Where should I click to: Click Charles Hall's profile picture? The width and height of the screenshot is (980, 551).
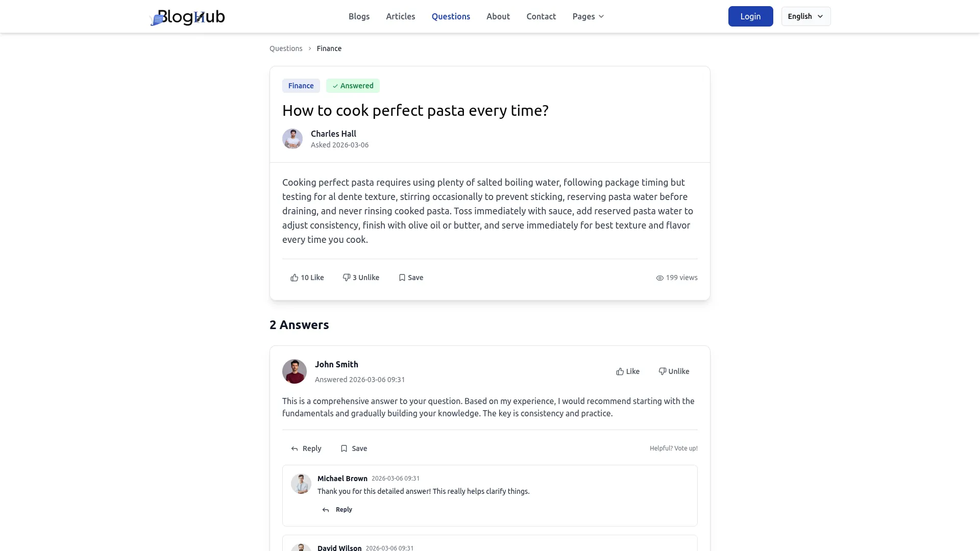[292, 138]
